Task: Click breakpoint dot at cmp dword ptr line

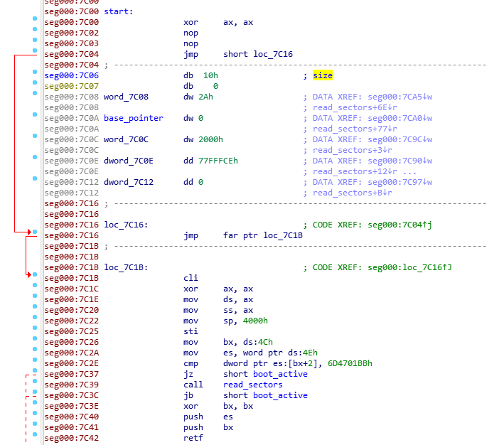Action: tap(35, 360)
